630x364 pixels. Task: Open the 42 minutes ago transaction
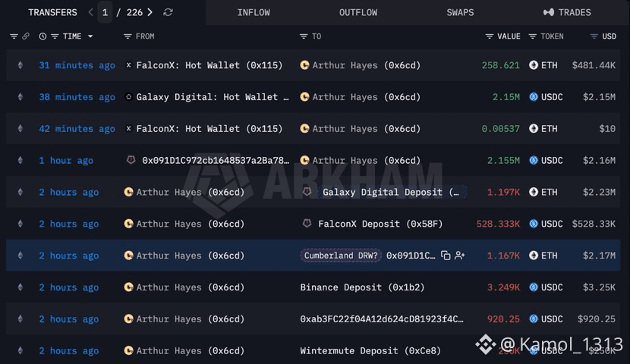pyautogui.click(x=77, y=129)
